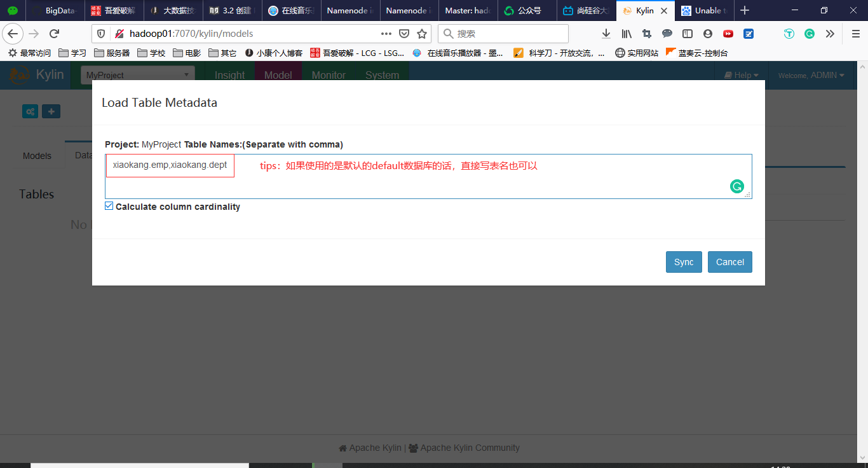868x468 pixels.
Task: Click the speech bubble extension icon
Action: point(667,34)
